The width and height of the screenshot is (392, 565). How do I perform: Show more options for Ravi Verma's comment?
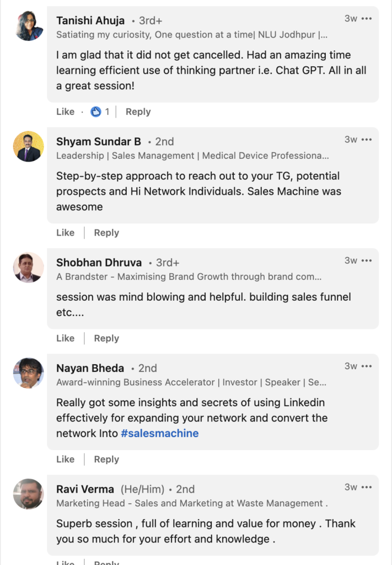tap(367, 487)
